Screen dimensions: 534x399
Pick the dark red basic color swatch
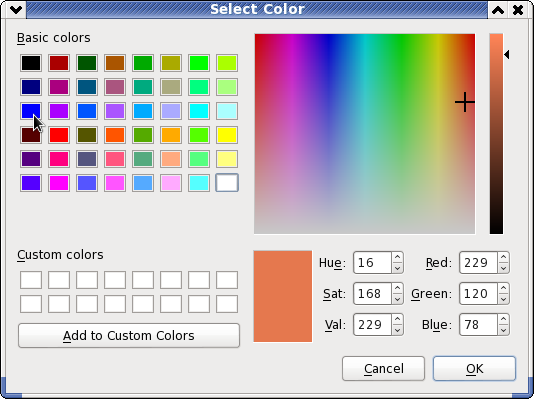click(x=59, y=63)
